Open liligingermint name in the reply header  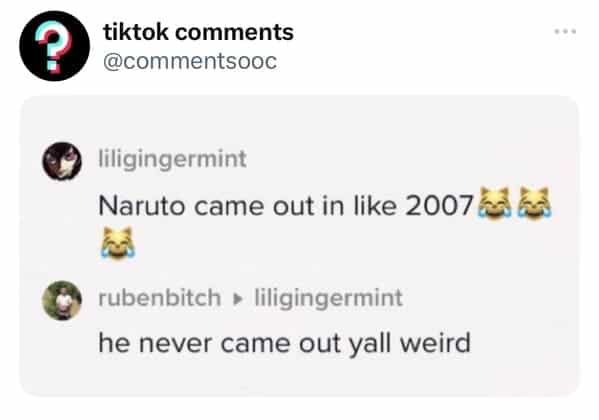(x=329, y=298)
